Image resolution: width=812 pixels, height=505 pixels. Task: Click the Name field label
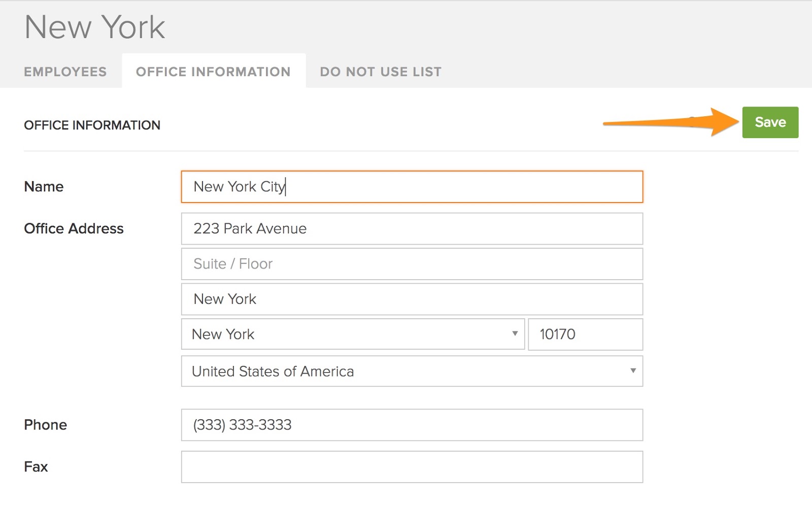point(44,187)
